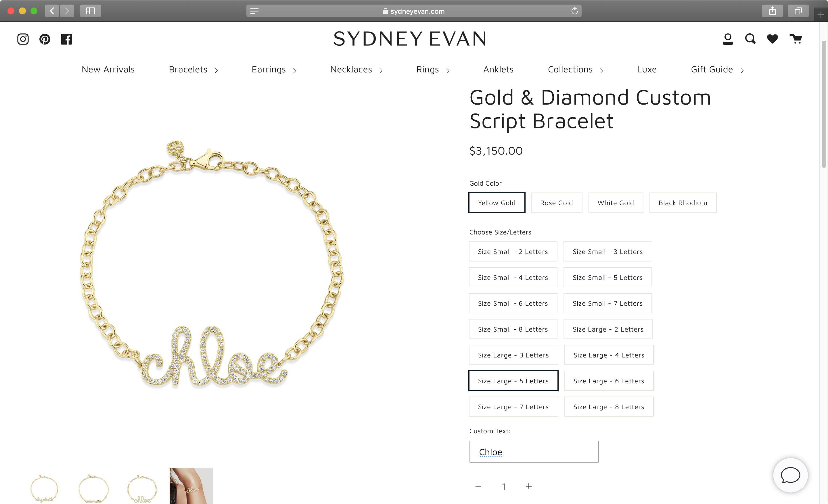Increase quantity with plus button

point(529,486)
